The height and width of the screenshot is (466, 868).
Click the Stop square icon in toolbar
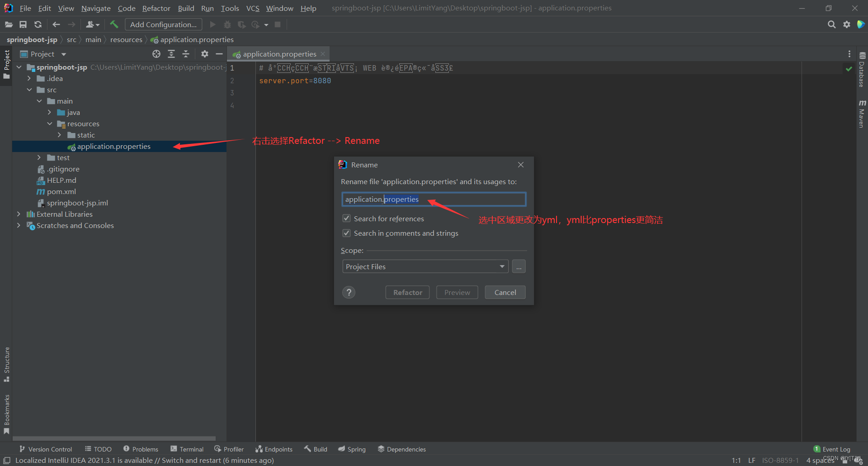click(x=278, y=24)
